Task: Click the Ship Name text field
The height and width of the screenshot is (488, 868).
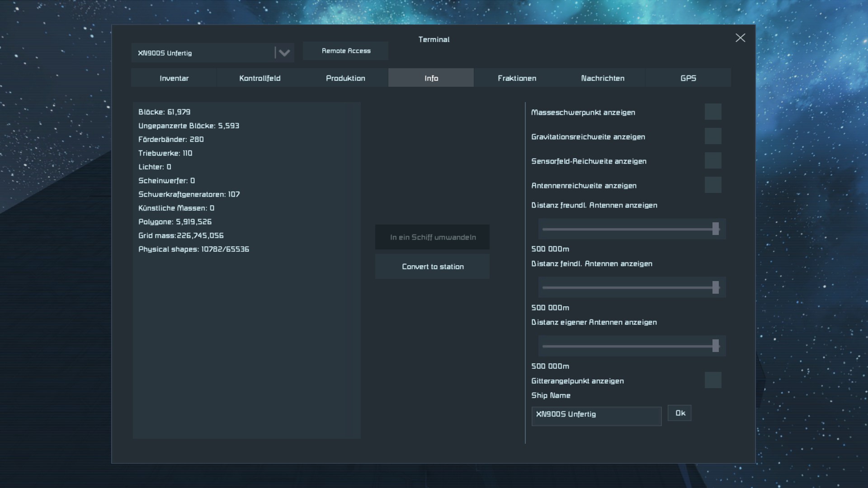Action: click(x=596, y=416)
